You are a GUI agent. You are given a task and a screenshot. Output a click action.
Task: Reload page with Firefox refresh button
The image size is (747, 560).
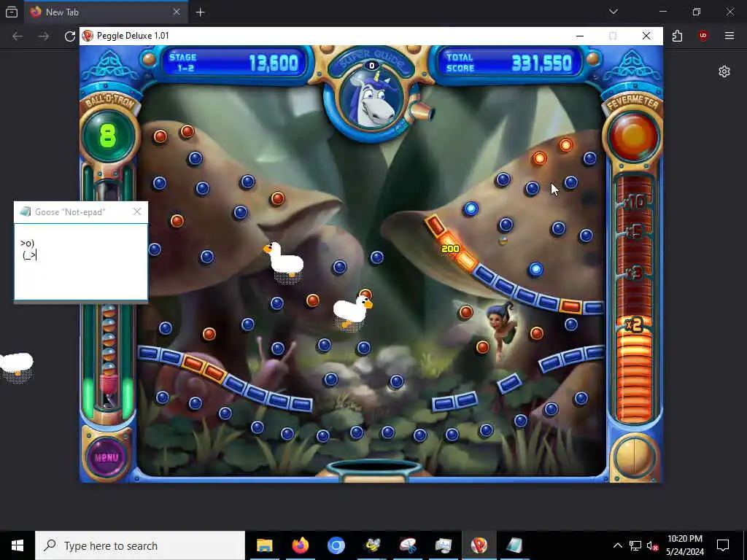click(70, 36)
